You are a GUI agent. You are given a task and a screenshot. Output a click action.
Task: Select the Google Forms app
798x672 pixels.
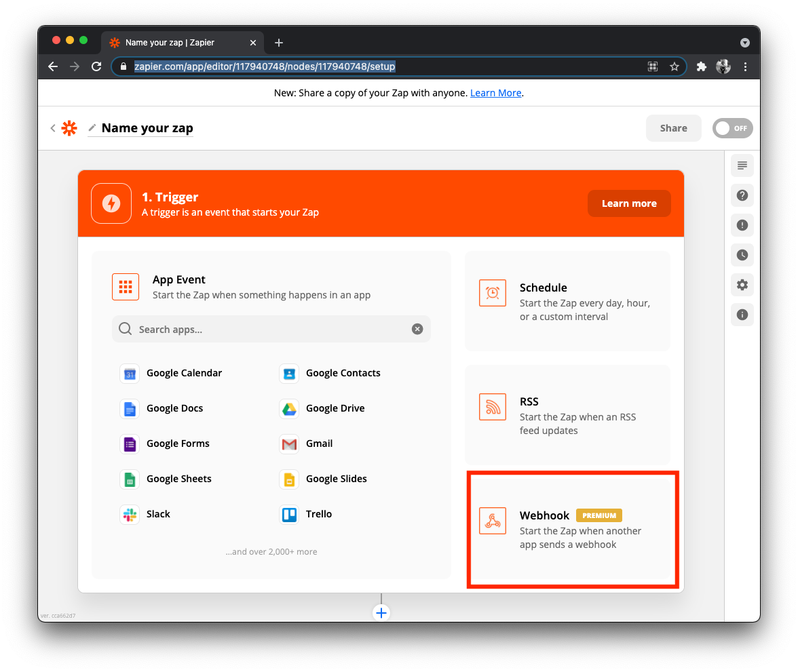pyautogui.click(x=165, y=443)
